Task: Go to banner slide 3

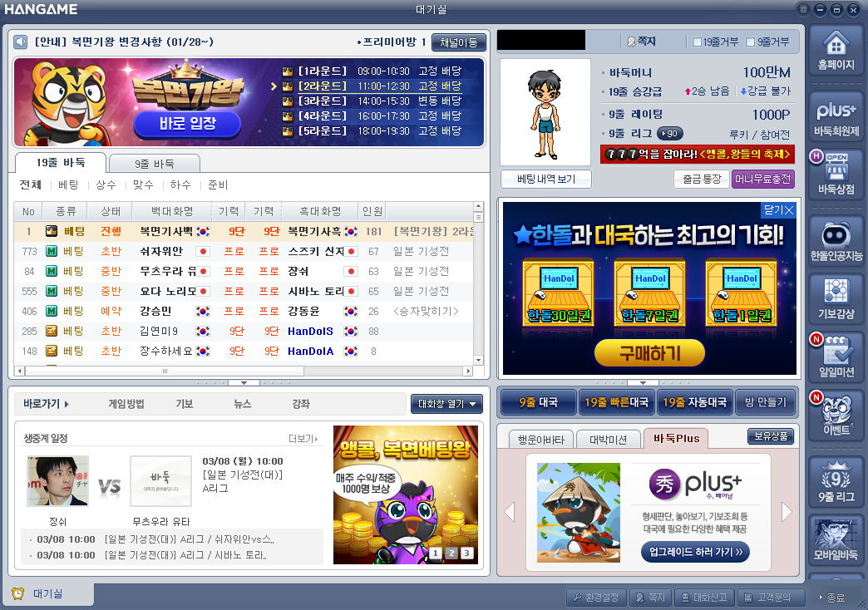Action: (x=466, y=553)
